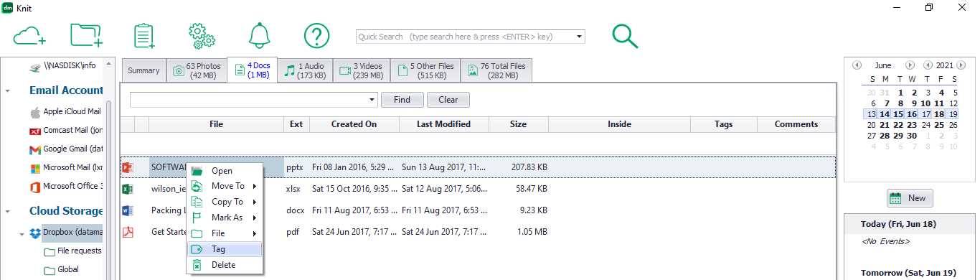
Task: Collapse the Cloud Storage section
Action: click(7, 212)
